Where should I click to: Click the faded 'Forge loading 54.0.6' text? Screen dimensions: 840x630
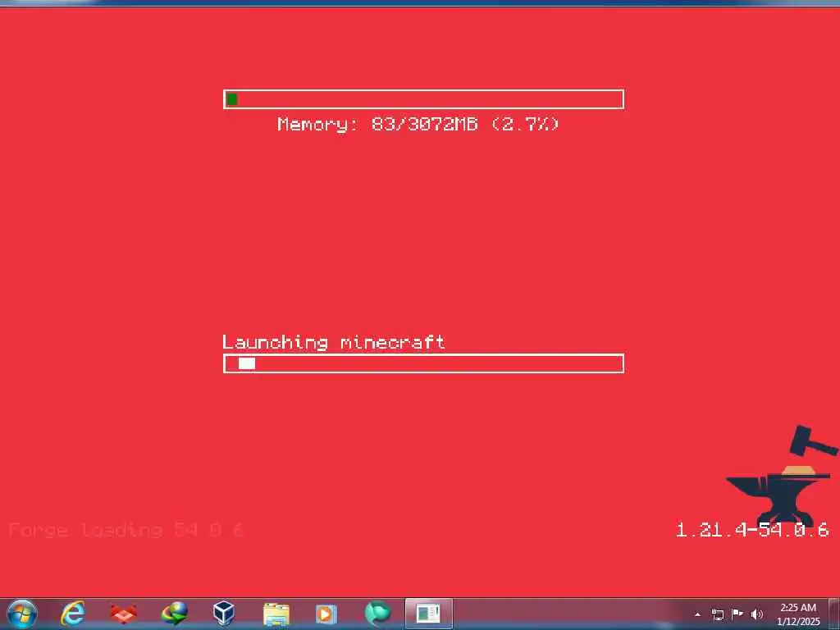click(126, 531)
